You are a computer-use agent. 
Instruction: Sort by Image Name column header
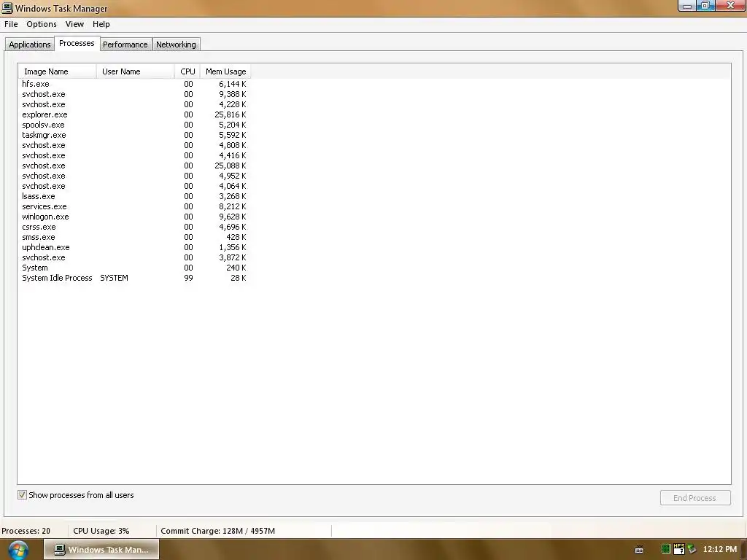click(x=57, y=71)
